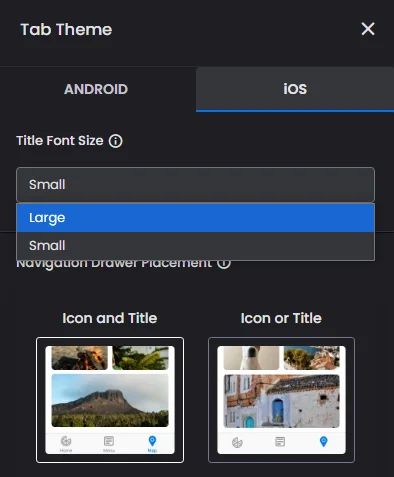Click the menu list icon in Icon or Title preview
Image resolution: width=394 pixels, height=477 pixels.
click(x=280, y=442)
